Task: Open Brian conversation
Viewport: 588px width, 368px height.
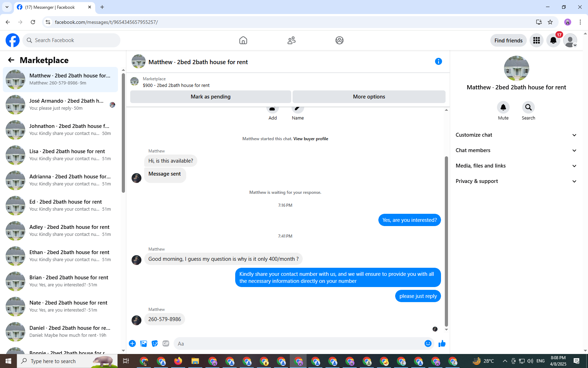Action: click(60, 281)
